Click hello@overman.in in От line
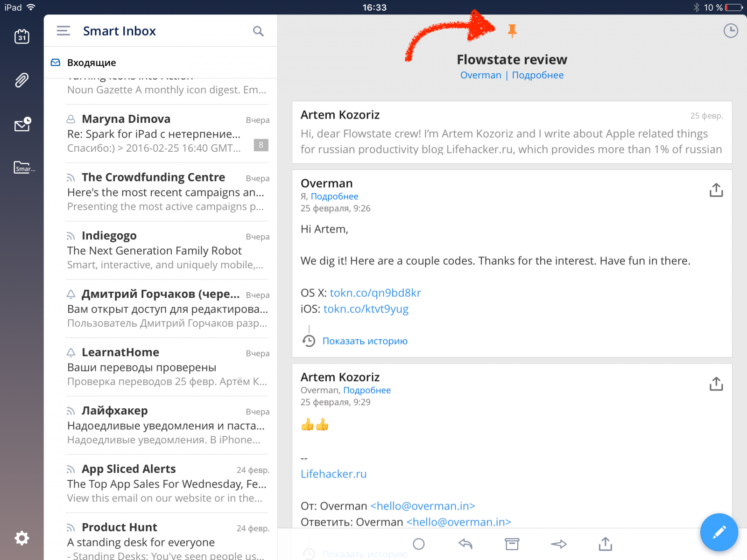Image resolution: width=747 pixels, height=560 pixels. [x=423, y=506]
